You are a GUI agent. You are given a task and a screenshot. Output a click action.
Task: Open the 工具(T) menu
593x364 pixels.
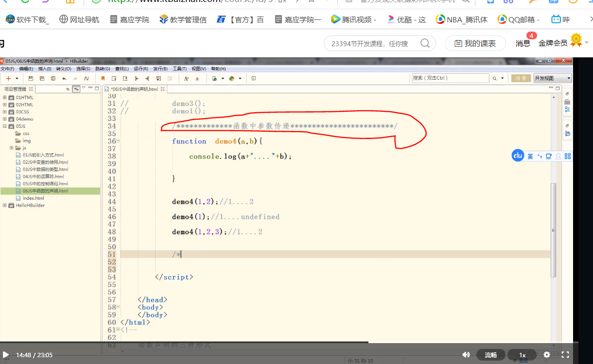tap(179, 69)
